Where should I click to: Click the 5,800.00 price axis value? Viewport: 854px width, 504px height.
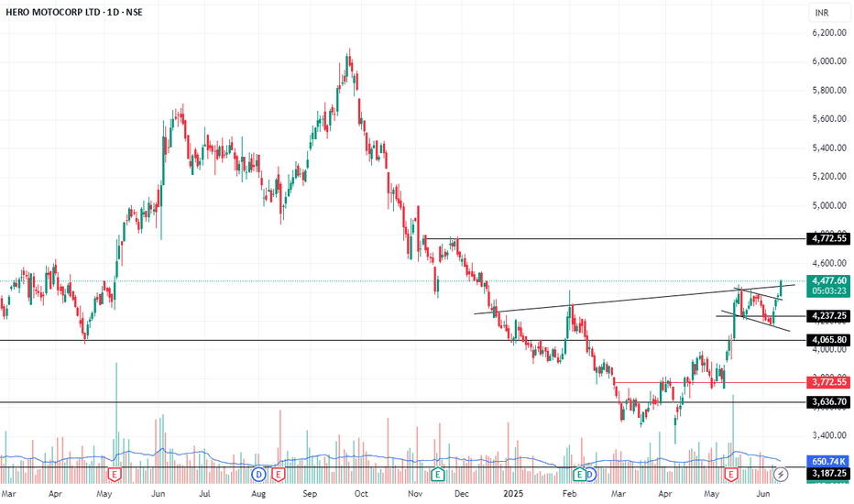coord(829,90)
